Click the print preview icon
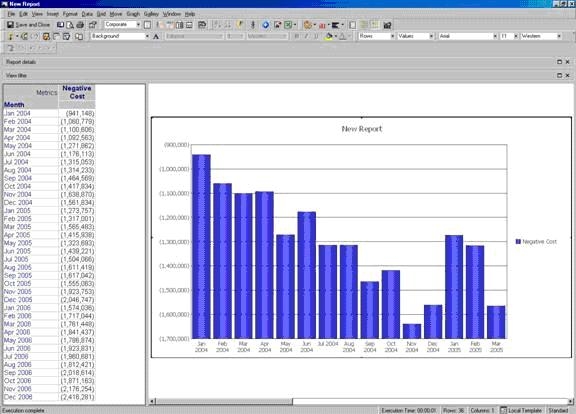Screen dimensions: 576x414 (x=70, y=25)
